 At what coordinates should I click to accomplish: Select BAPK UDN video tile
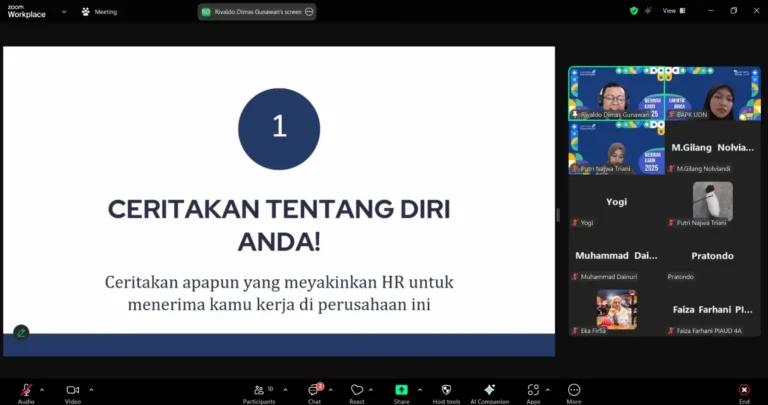[713, 94]
